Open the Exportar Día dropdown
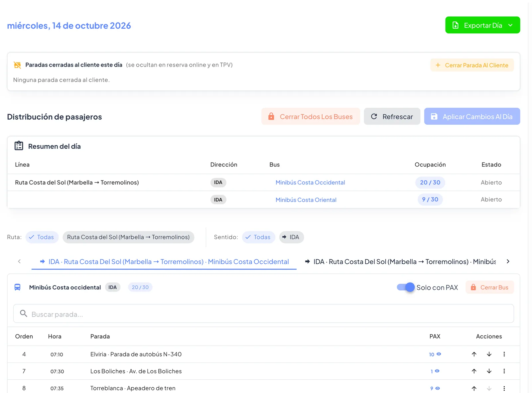Viewport: 532px width, 393px height. [482, 25]
